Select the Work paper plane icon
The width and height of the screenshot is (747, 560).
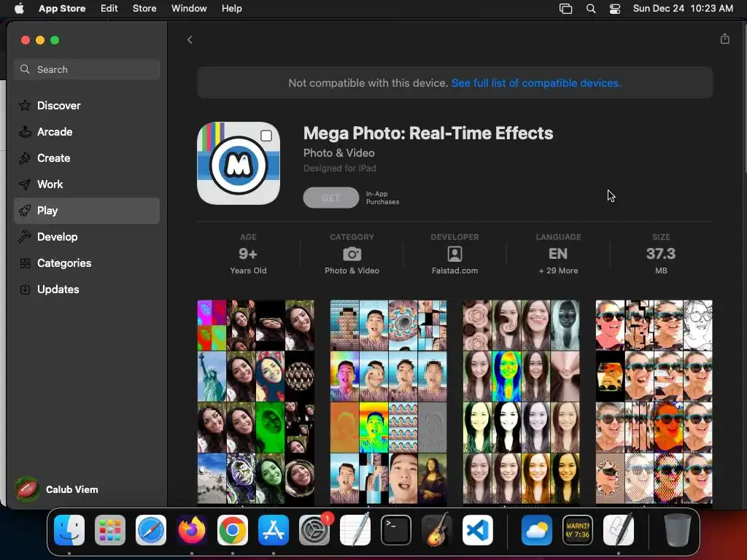pos(25,184)
